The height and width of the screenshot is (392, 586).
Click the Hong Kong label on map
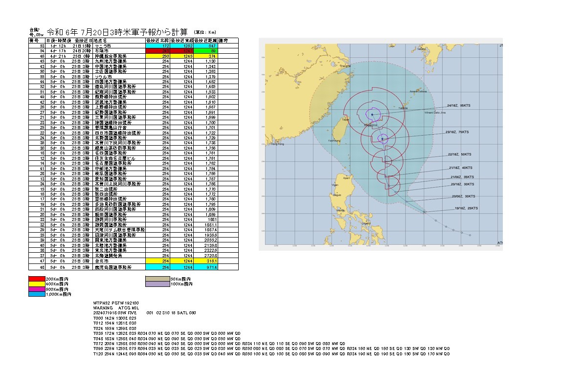277,144
